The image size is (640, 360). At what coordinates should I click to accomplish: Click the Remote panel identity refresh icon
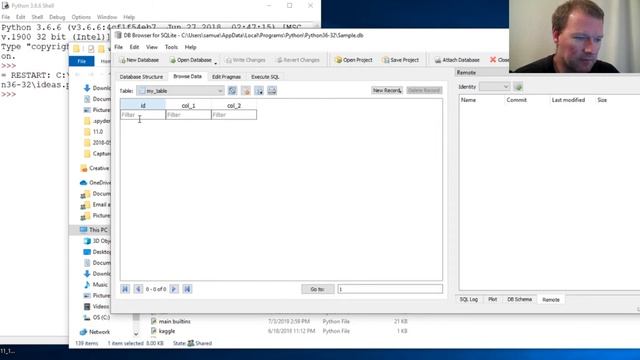(x=518, y=87)
